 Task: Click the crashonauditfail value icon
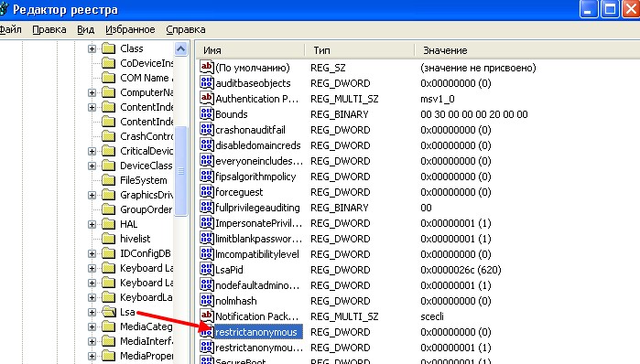coord(207,129)
